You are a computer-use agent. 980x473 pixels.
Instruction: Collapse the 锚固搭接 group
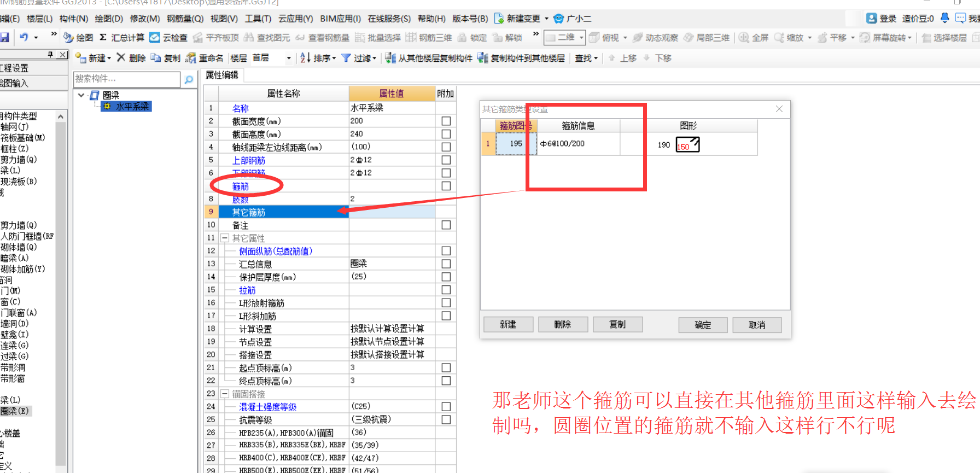coord(224,394)
